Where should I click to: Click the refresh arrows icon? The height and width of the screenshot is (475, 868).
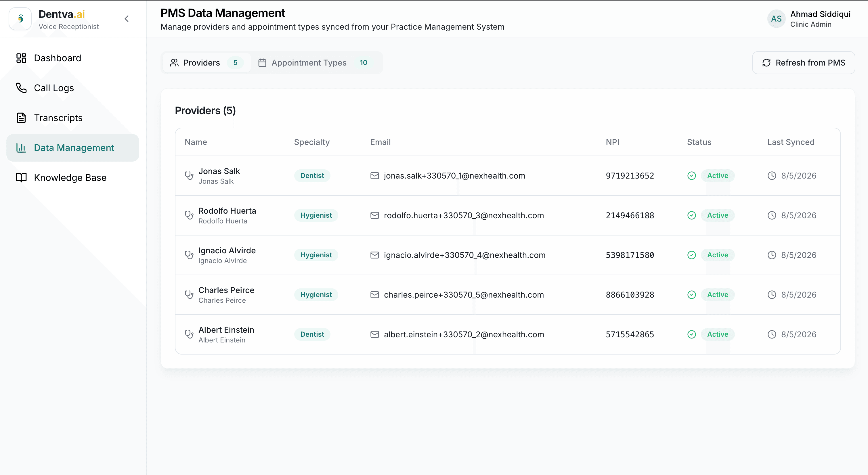click(x=766, y=63)
